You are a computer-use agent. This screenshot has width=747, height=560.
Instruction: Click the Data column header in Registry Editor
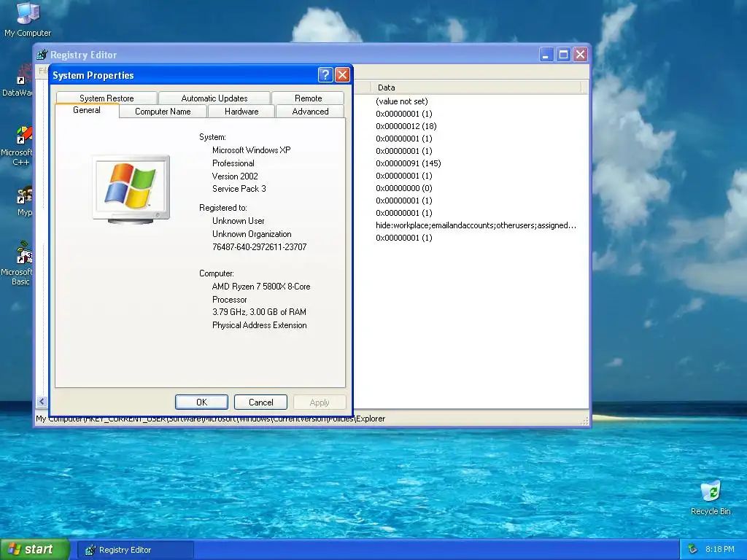[x=476, y=87]
